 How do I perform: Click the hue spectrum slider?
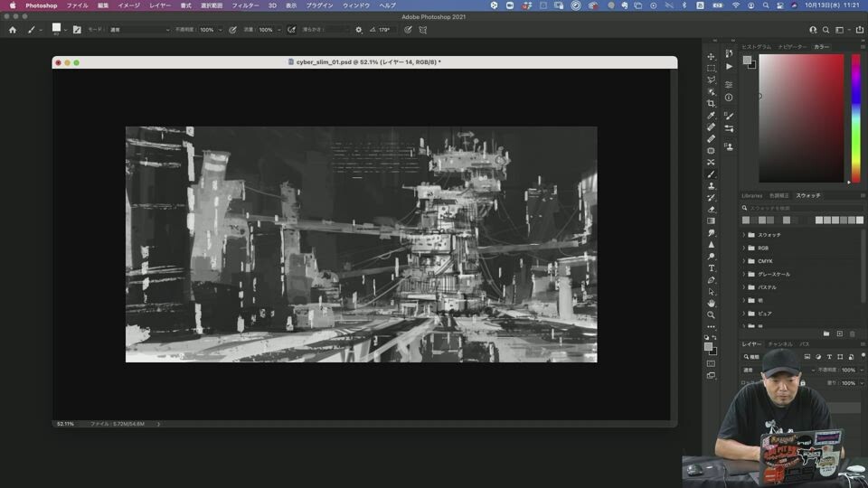coord(856,117)
